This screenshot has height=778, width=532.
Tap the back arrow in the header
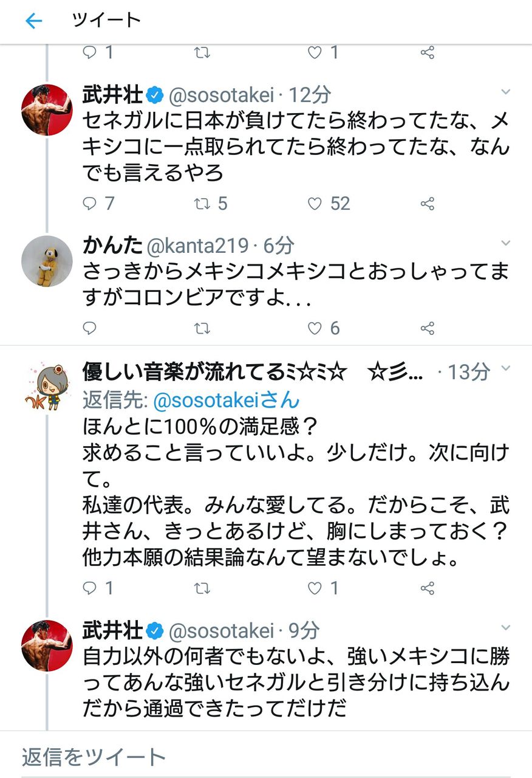click(33, 22)
